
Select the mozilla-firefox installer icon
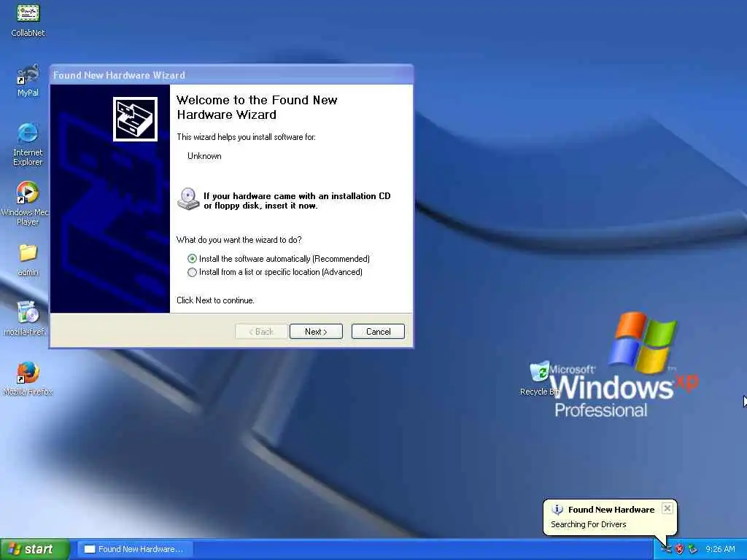(27, 318)
